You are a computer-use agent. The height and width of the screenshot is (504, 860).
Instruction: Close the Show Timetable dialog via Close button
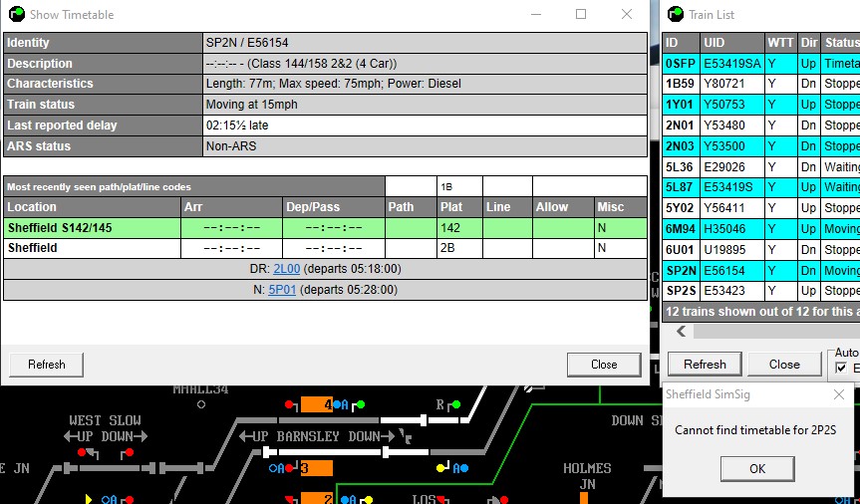(604, 365)
